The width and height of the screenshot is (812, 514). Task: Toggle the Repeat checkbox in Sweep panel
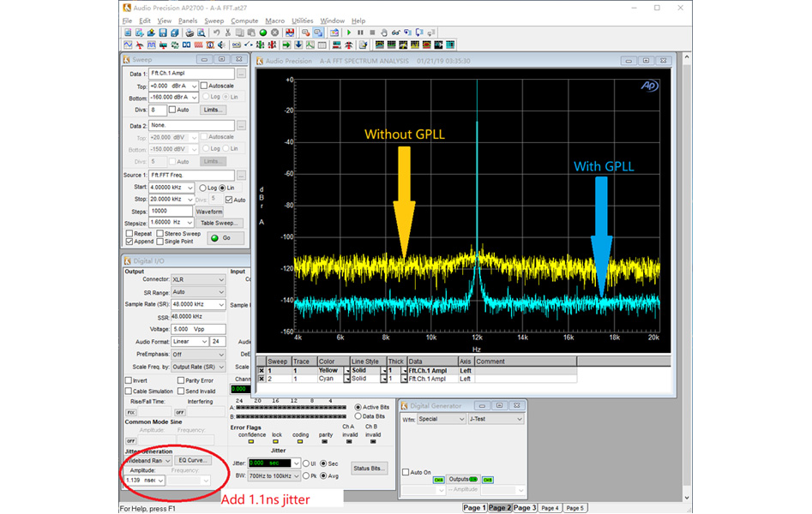[x=129, y=234]
